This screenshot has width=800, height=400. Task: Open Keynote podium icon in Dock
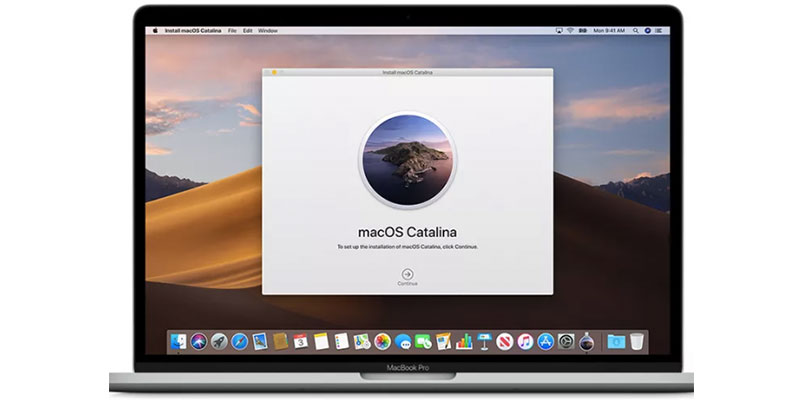click(x=484, y=341)
